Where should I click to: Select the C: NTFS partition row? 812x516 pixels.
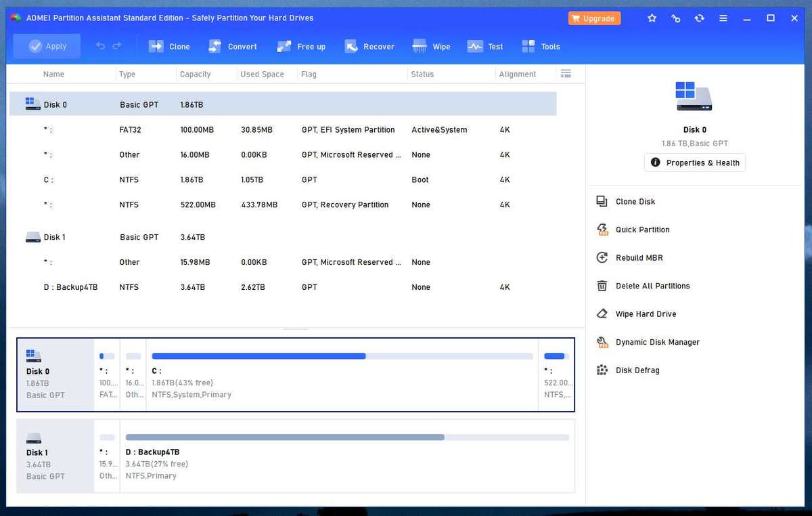coord(283,179)
